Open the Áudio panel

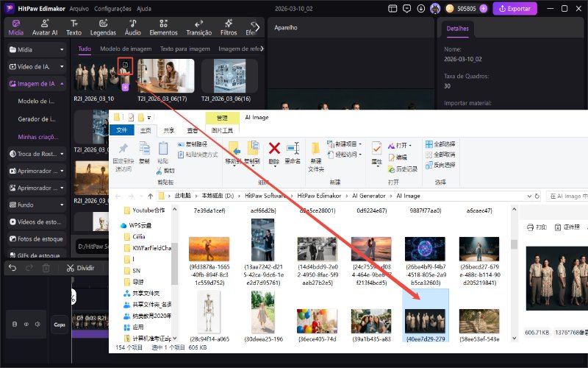132,27
